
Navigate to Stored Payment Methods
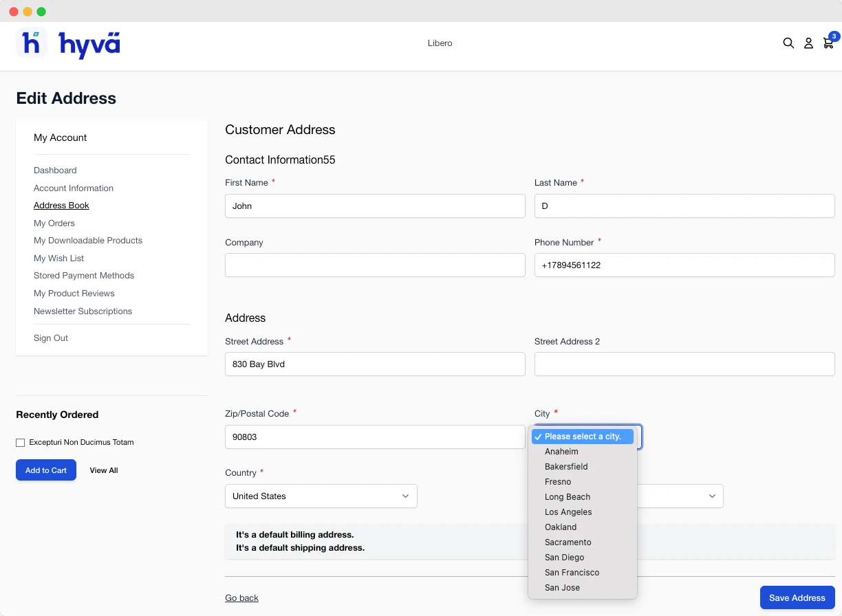point(84,275)
